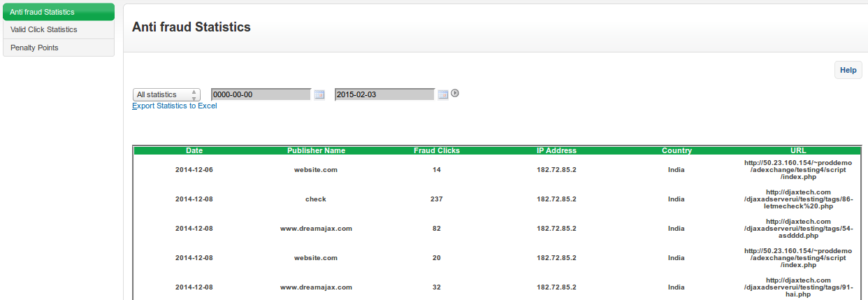Click the end date field showing 2015-02-03
This screenshot has height=300, width=868.
(x=384, y=94)
